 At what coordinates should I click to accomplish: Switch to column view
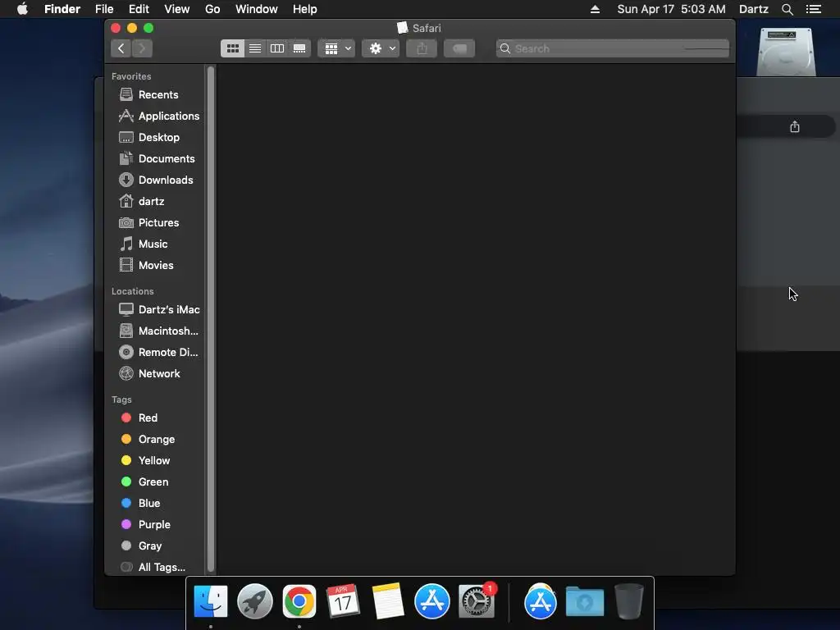pos(277,48)
